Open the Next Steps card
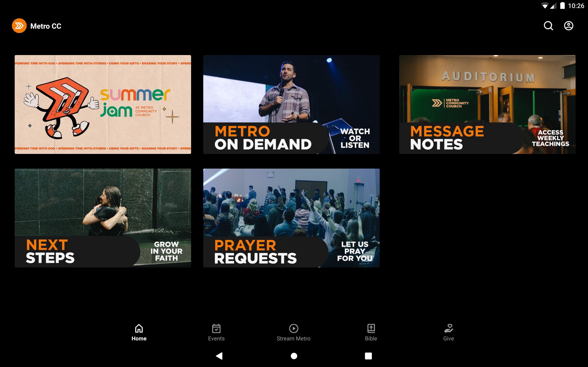588x367 pixels. [x=103, y=218]
